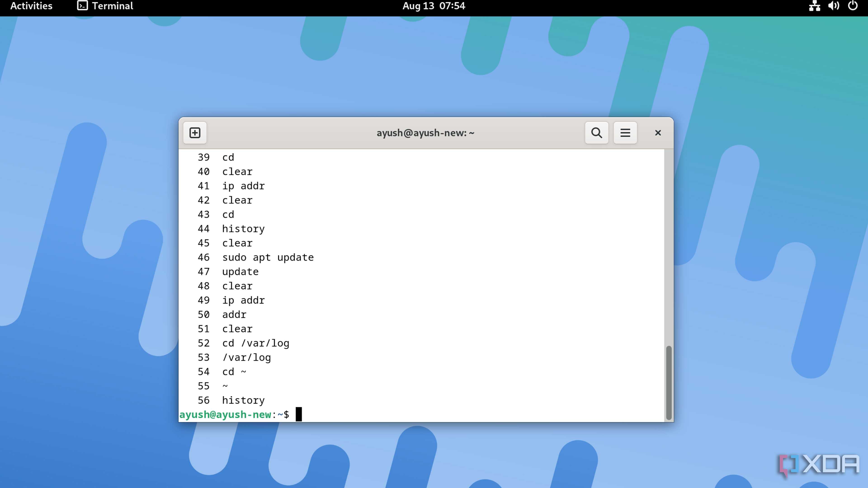Click history entry 53 '/var/log'
The width and height of the screenshot is (868, 488).
click(x=247, y=357)
